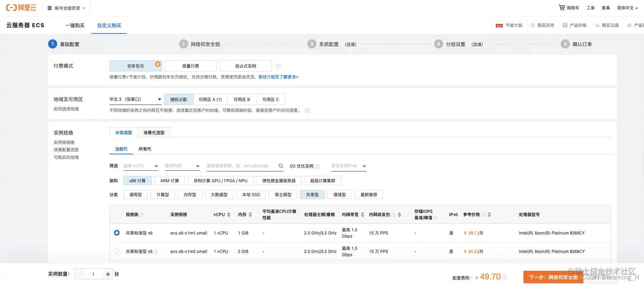Viewport: 644px width, 284px height.
Task: Click help icon after region description text
Action: point(307,110)
